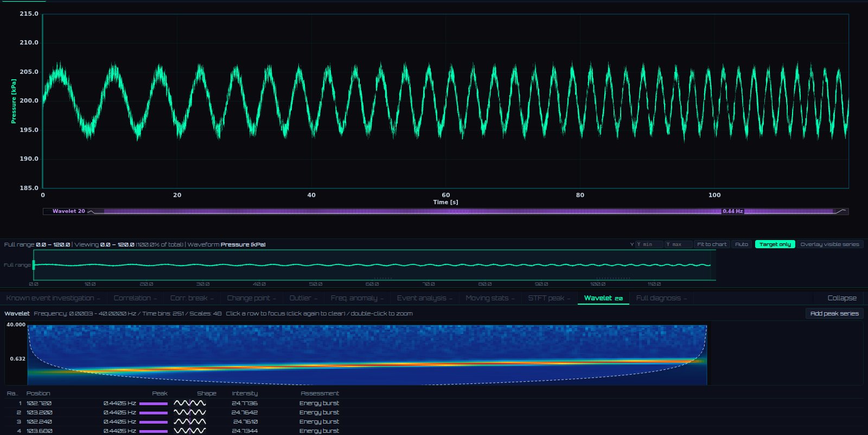Open the Full diagnosis tab
Screen dimensions: 868x435
(x=661, y=298)
